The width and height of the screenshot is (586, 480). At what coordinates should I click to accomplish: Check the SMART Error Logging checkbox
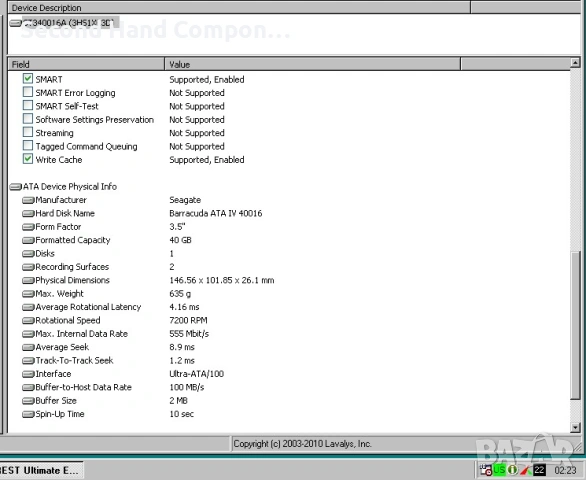pyautogui.click(x=28, y=92)
